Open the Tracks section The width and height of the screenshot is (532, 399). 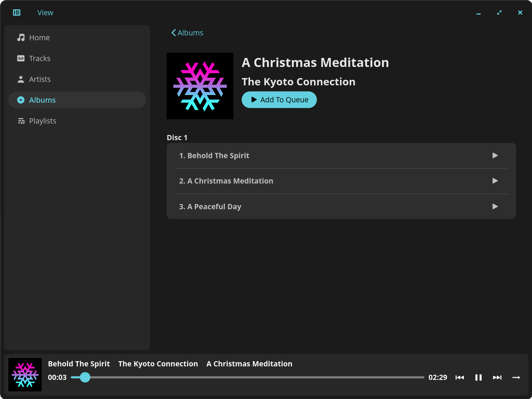(40, 58)
